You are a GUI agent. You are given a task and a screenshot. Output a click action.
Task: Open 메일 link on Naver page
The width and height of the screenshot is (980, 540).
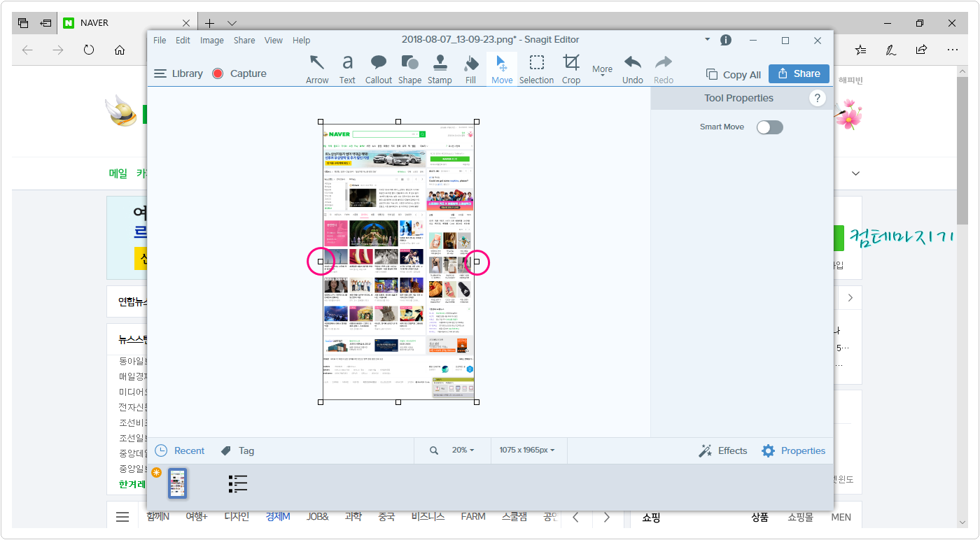[x=118, y=173]
